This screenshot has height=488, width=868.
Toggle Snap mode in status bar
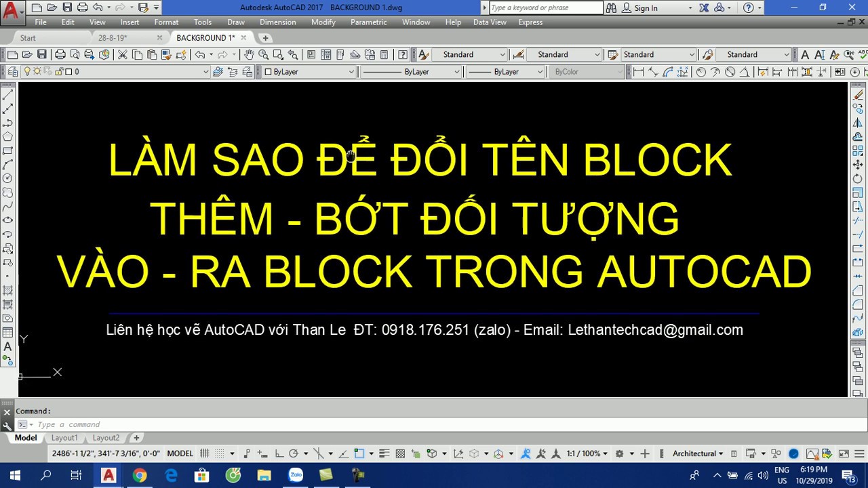[220, 453]
